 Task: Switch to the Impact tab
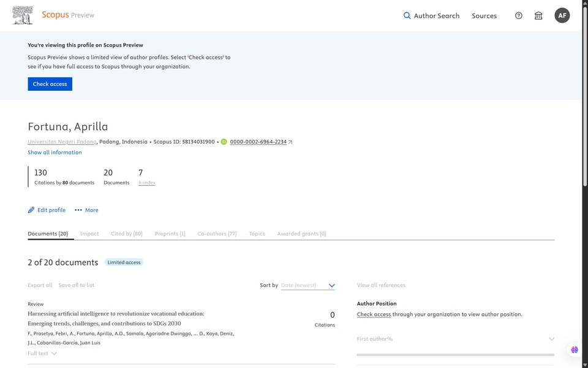(x=89, y=234)
